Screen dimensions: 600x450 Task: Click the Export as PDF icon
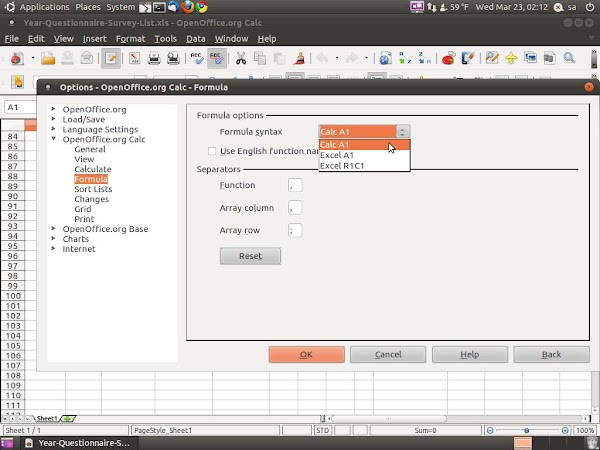pos(134,59)
